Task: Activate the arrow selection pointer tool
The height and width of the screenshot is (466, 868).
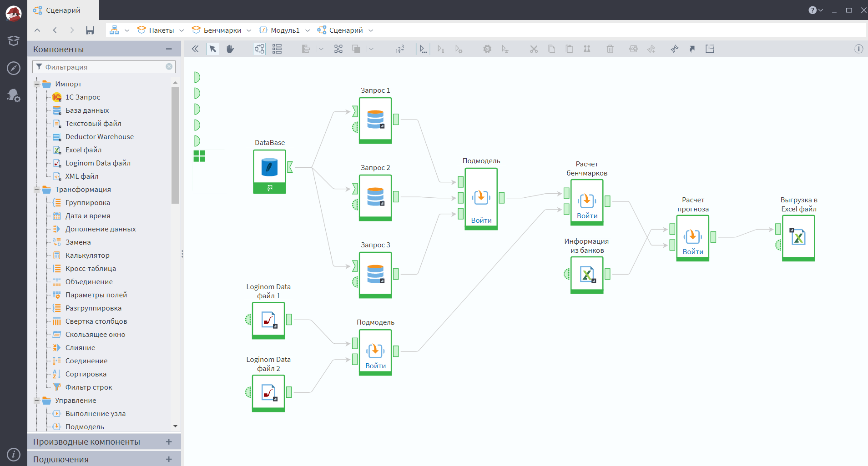Action: (212, 49)
